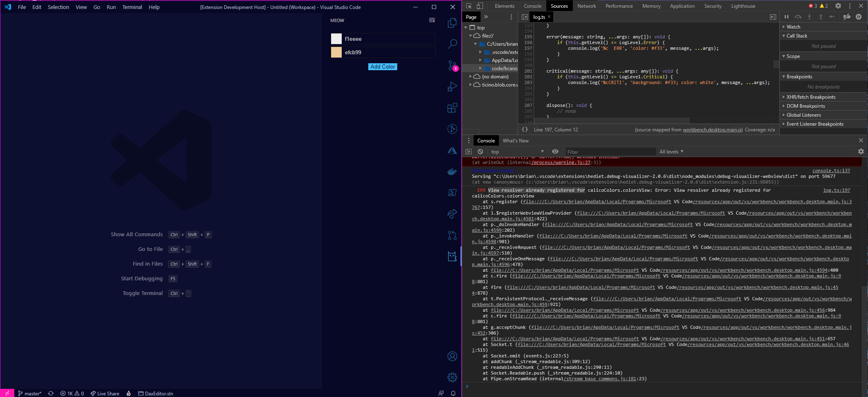Open the Docker view in activity bar
The width and height of the screenshot is (868, 397).
click(x=452, y=172)
